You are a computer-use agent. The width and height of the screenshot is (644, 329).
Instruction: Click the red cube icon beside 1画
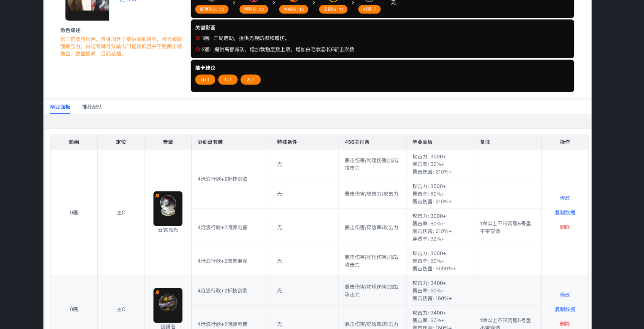pos(198,38)
